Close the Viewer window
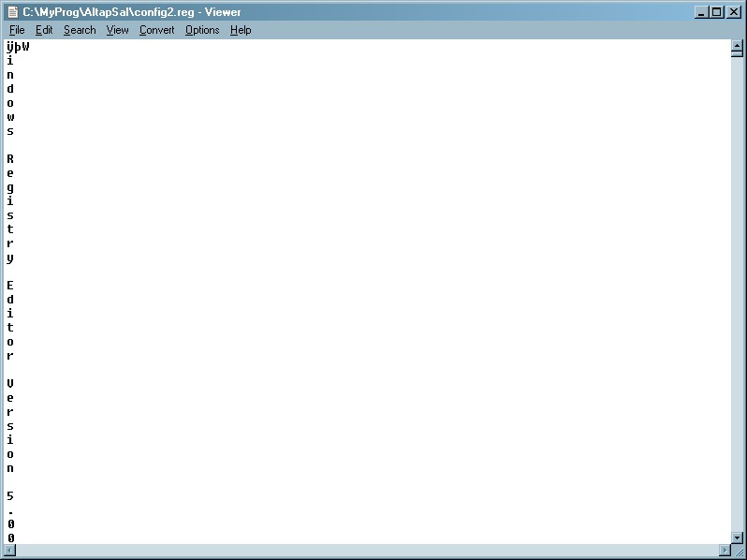The image size is (747, 560). [x=734, y=12]
